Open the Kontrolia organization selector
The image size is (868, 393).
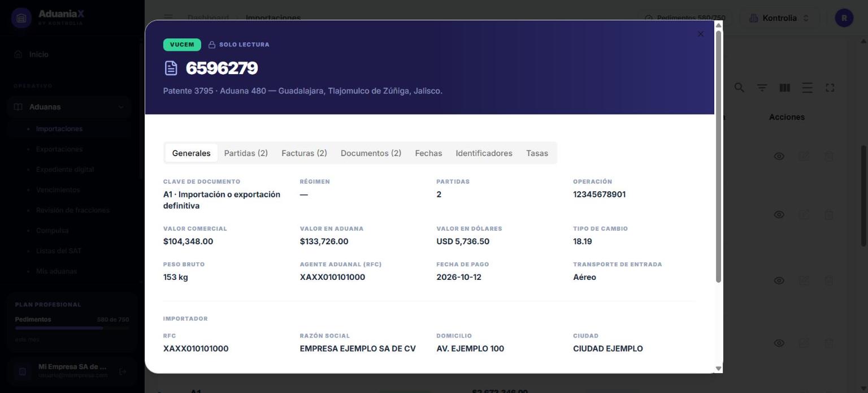click(779, 18)
